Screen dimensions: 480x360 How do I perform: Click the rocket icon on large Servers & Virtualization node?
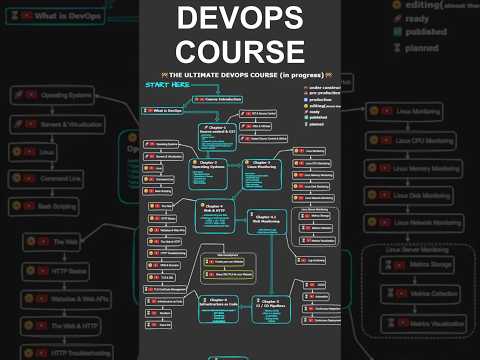tap(18, 124)
